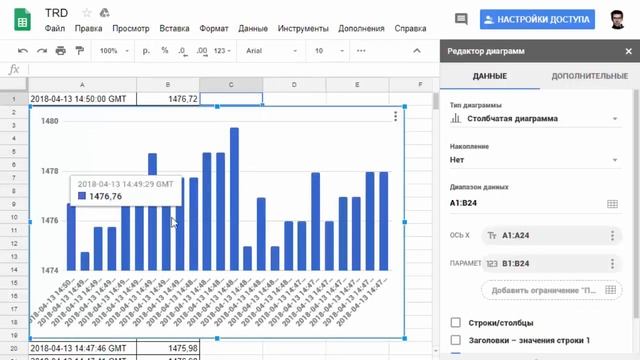The image size is (640, 360).
Task: Click the formula bar input
Action: pyautogui.click(x=233, y=69)
